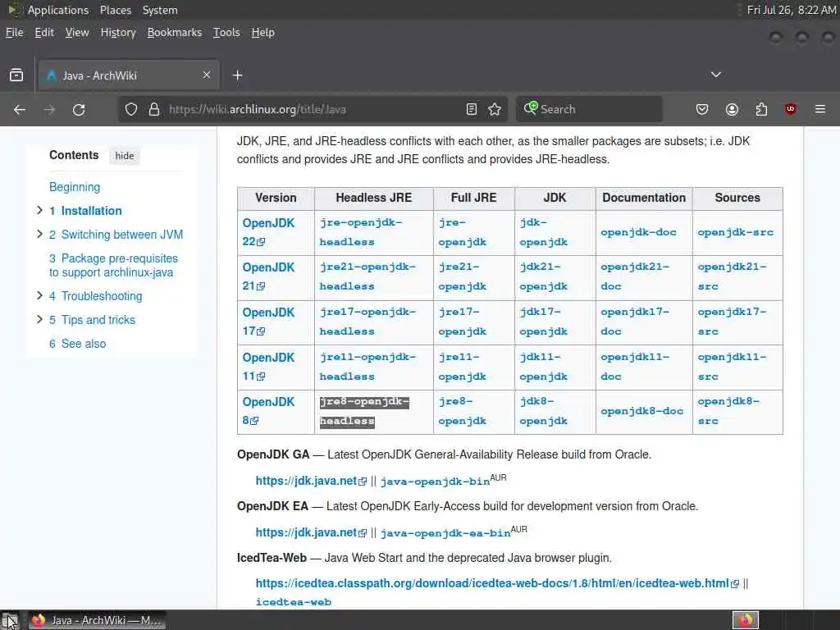840x630 pixels.
Task: Open the list all tabs dropdown
Action: [715, 75]
